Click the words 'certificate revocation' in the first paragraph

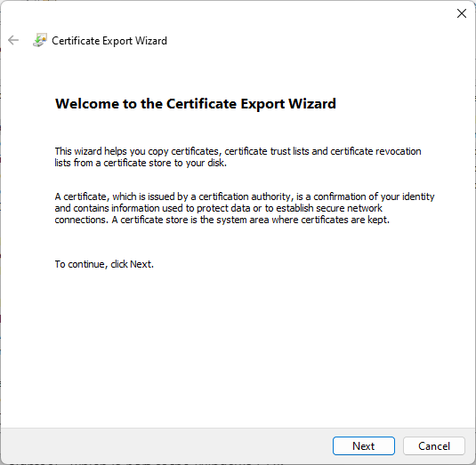[x=375, y=151]
